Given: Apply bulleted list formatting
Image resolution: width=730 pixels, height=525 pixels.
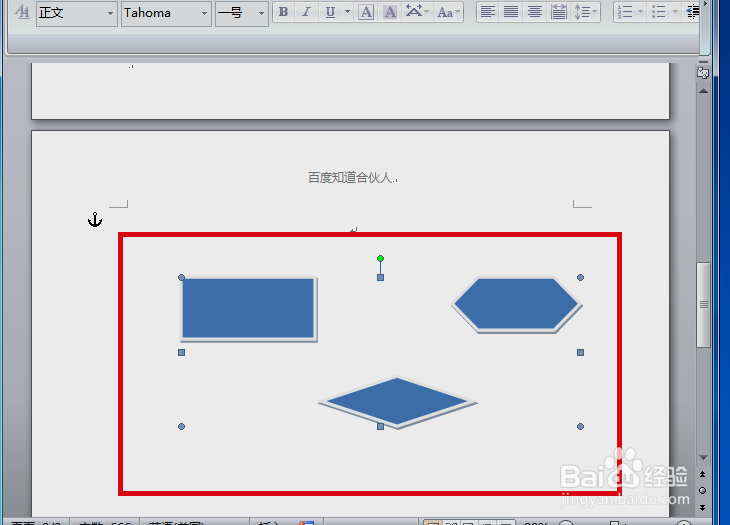Looking at the screenshot, I should 659,12.
